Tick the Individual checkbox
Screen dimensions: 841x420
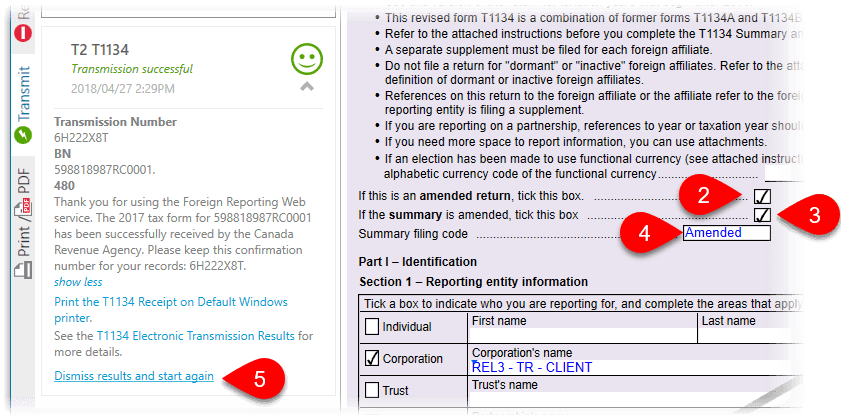tap(372, 327)
